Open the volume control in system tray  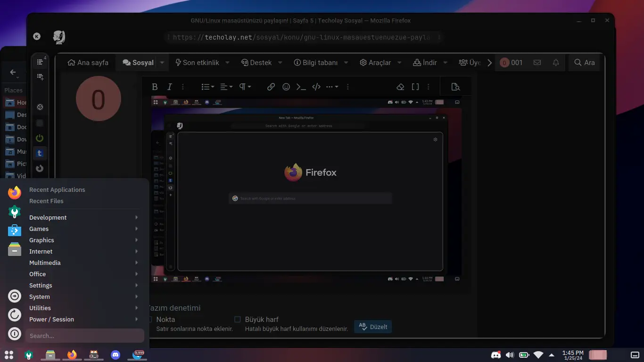pos(510,354)
